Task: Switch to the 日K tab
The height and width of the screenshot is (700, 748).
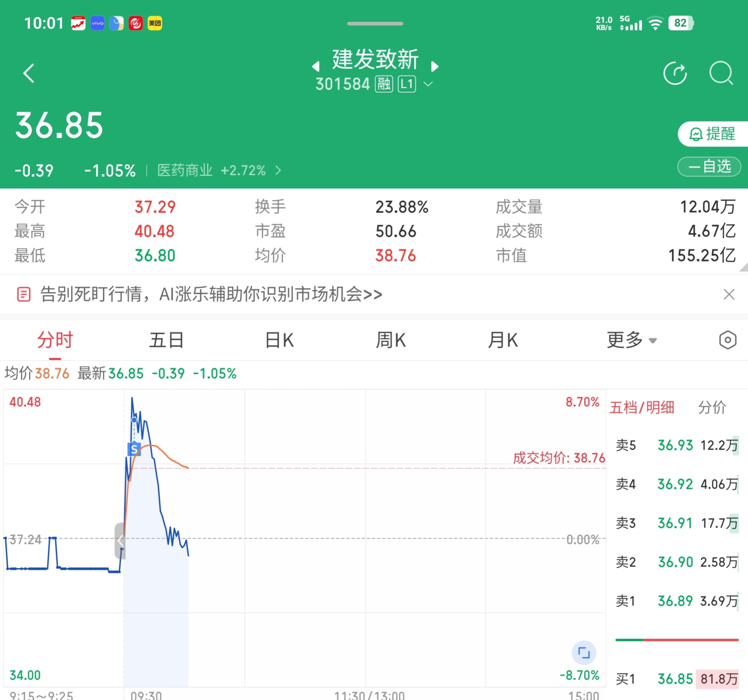Action: click(x=279, y=340)
